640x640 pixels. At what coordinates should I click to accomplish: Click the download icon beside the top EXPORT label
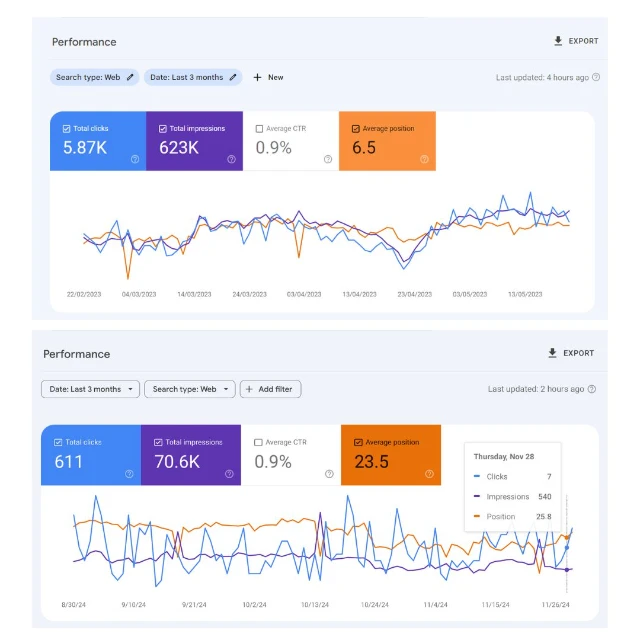[x=558, y=41]
